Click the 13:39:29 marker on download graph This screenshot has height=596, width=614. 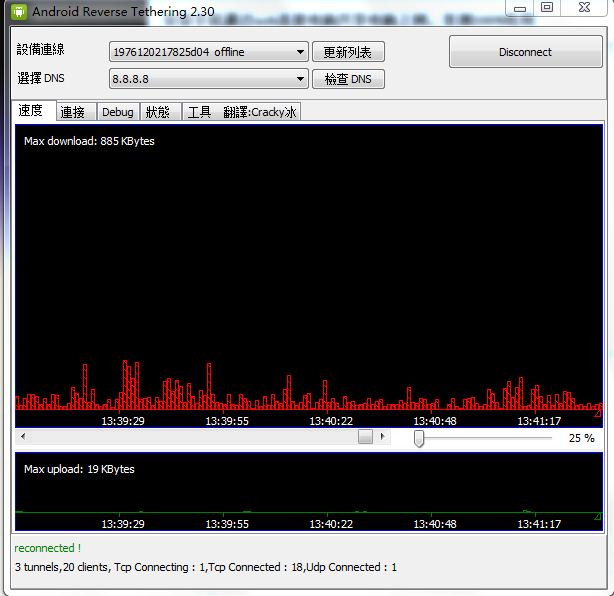(x=123, y=421)
